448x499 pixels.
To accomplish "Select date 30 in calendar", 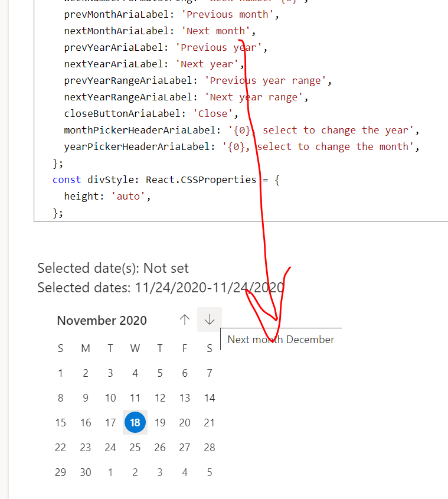I will point(85,472).
